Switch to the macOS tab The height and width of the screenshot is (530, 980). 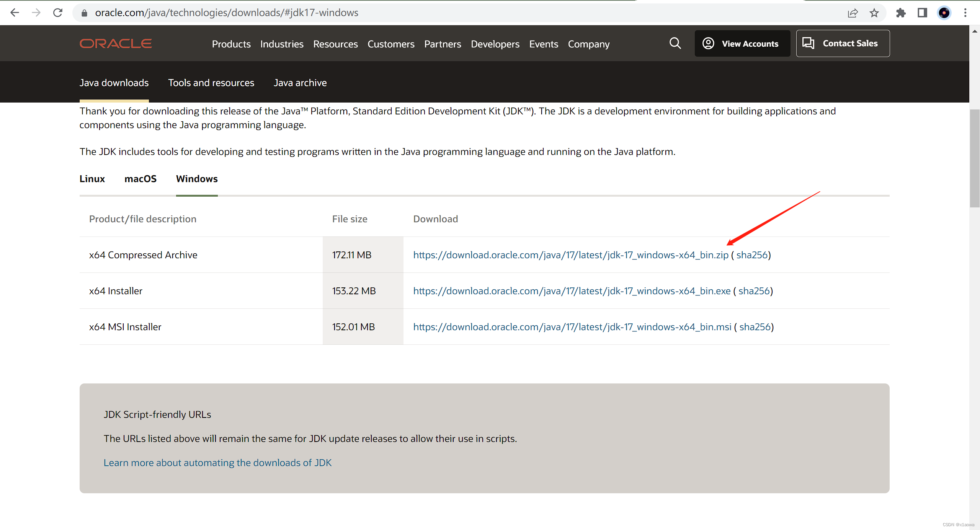[x=140, y=179]
